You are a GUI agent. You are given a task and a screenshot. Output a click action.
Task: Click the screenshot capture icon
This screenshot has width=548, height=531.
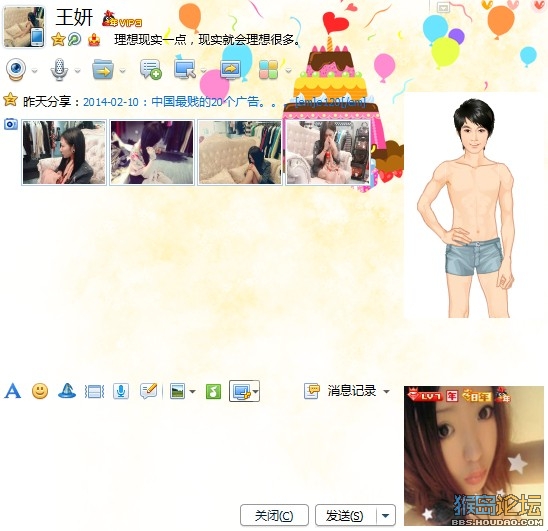[241, 391]
